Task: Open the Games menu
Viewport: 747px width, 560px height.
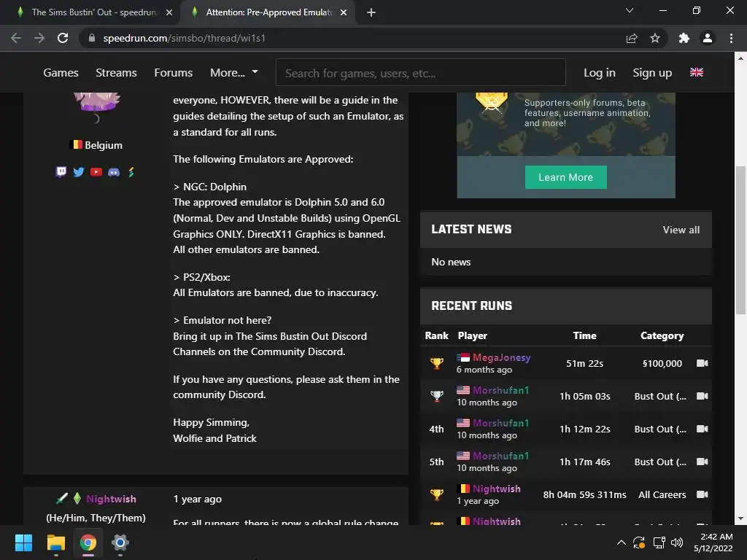Action: (x=61, y=73)
